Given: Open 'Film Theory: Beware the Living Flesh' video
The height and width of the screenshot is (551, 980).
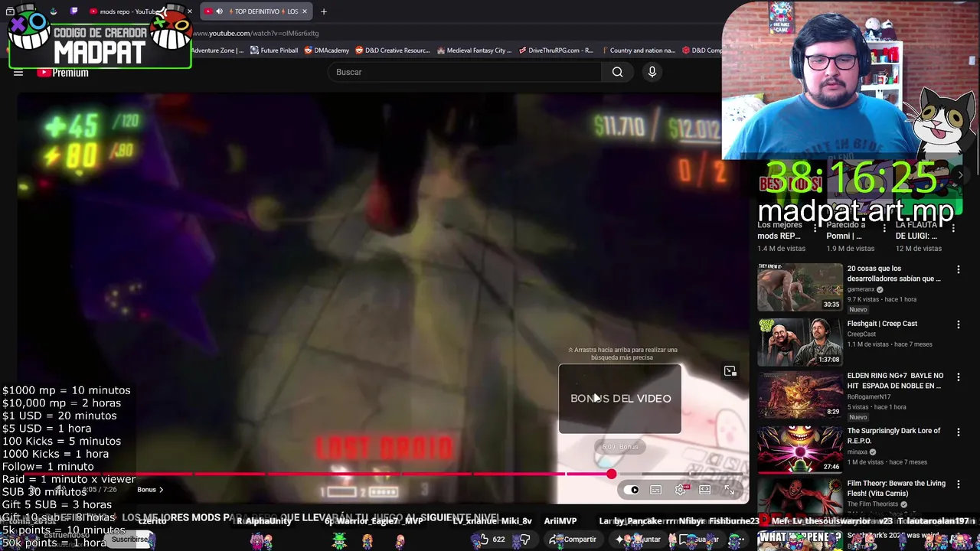Looking at the screenshot, I should tap(896, 488).
